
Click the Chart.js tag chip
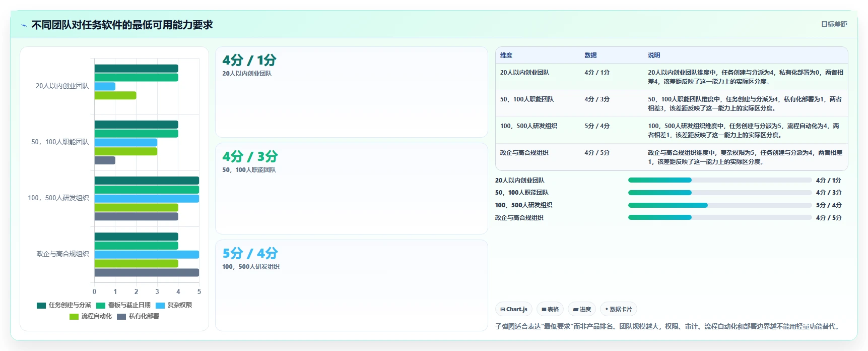pos(514,309)
